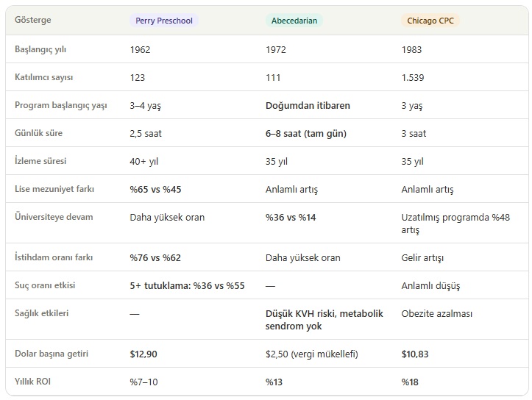Click the 6–8 saat (tam gün) cell
Screen dimensions: 532x400
[x=305, y=133]
